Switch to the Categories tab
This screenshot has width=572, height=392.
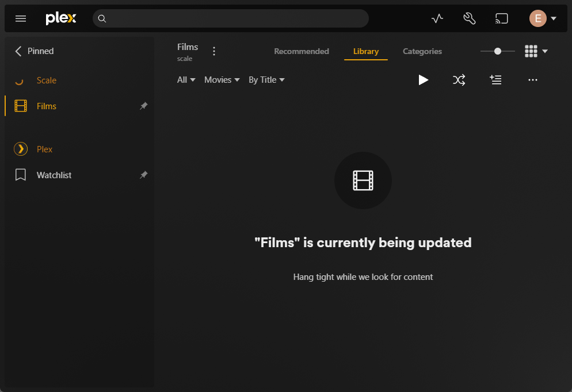point(422,51)
